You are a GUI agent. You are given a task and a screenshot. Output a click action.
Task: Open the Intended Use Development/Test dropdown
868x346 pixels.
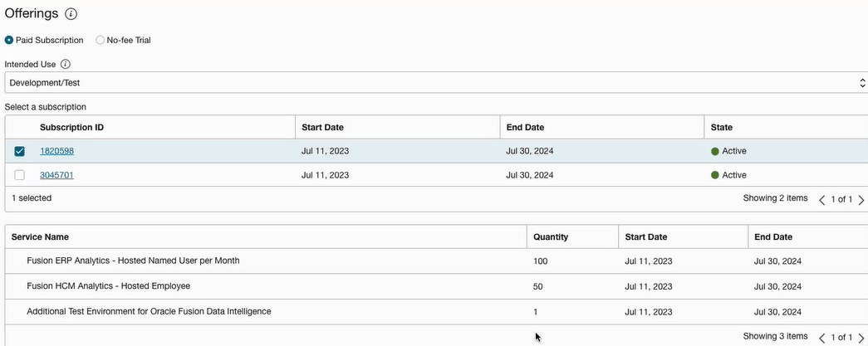click(436, 83)
